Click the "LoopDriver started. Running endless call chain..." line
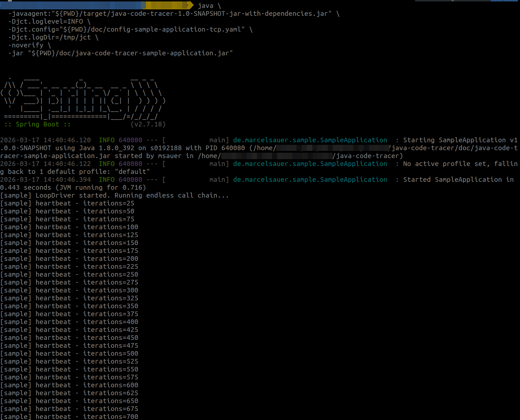 pos(115,195)
